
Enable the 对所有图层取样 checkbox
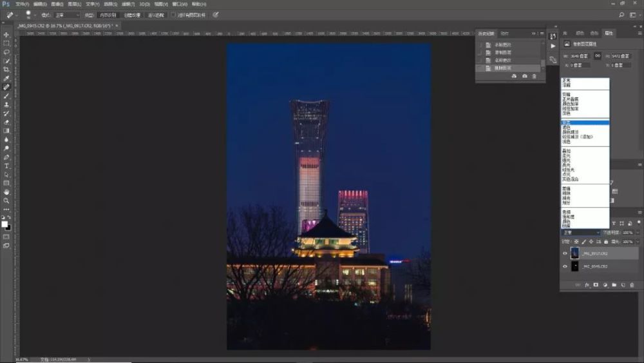[173, 15]
